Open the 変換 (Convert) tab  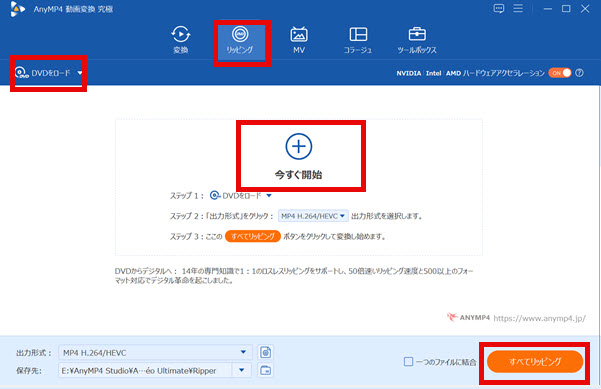click(181, 39)
